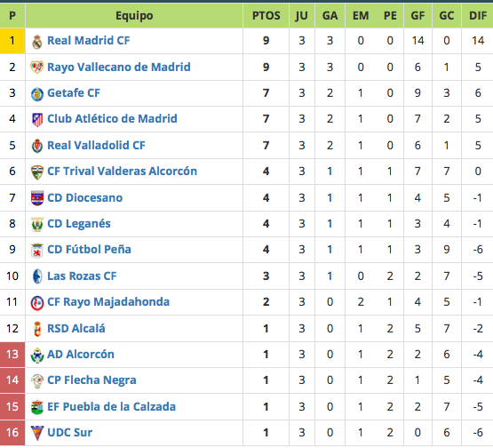Click the CD Diocesano crest icon

(37, 198)
